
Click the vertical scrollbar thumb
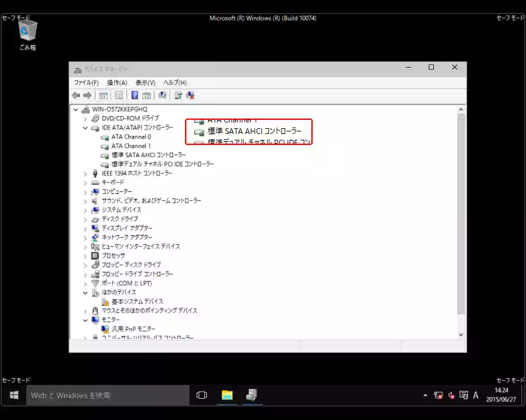[x=461, y=214]
